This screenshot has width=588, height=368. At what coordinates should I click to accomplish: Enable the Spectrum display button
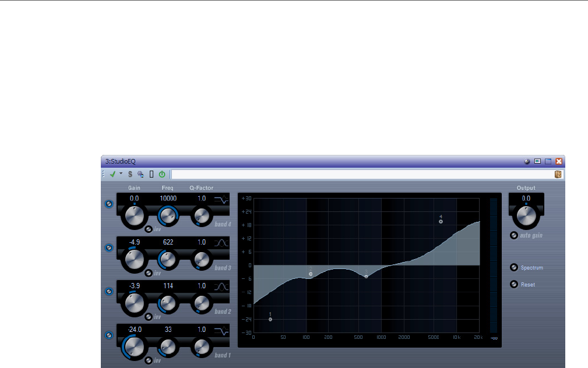pos(514,267)
